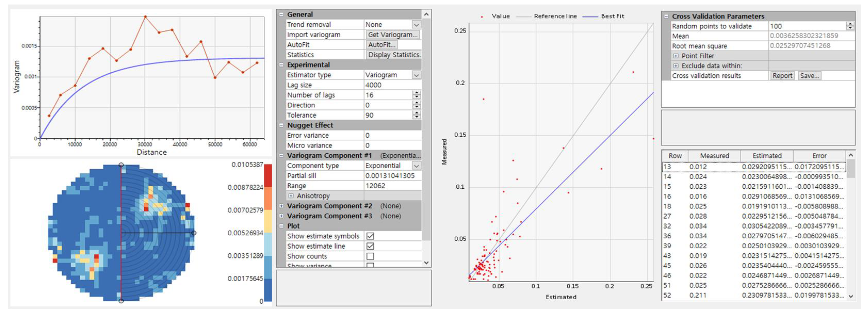
Task: Collapse the Experimental section
Action: pos(281,65)
